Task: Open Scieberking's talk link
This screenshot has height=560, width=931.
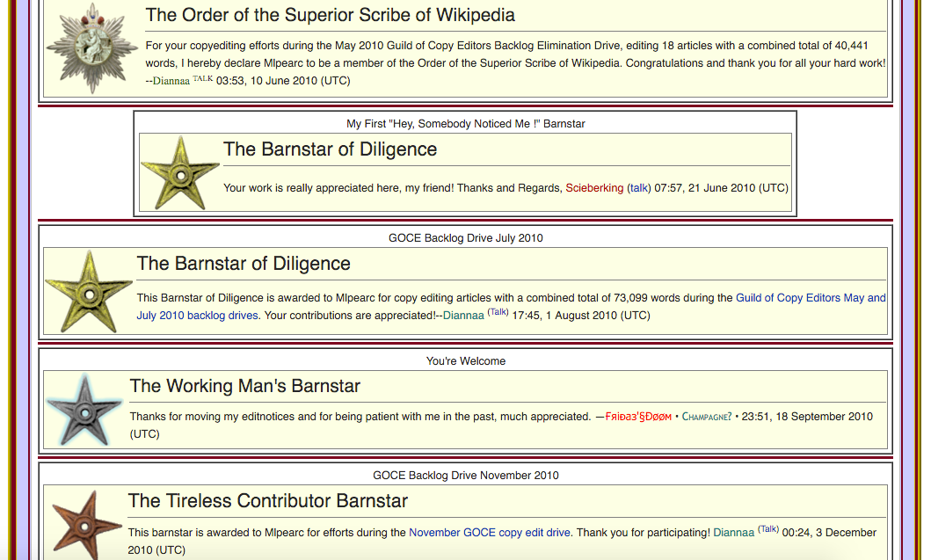Action: [x=639, y=187]
